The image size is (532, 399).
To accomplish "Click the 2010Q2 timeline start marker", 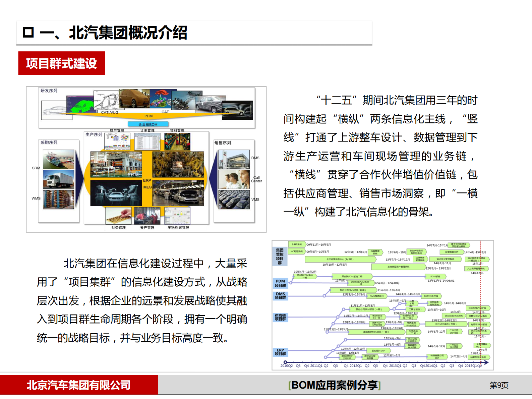I will (285, 362).
